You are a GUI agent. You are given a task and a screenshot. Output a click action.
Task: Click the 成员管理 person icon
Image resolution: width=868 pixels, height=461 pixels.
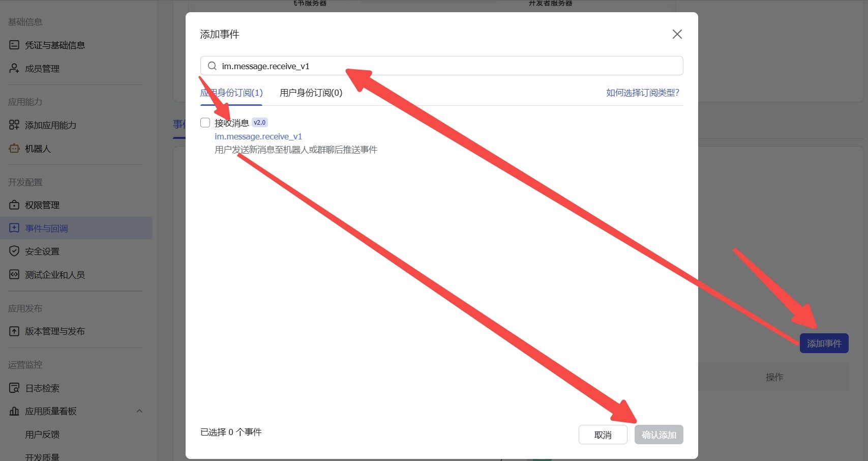pyautogui.click(x=14, y=68)
